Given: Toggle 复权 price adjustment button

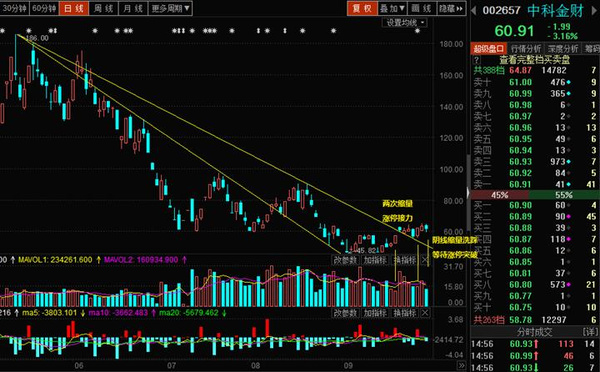Looking at the screenshot, I should [x=362, y=8].
